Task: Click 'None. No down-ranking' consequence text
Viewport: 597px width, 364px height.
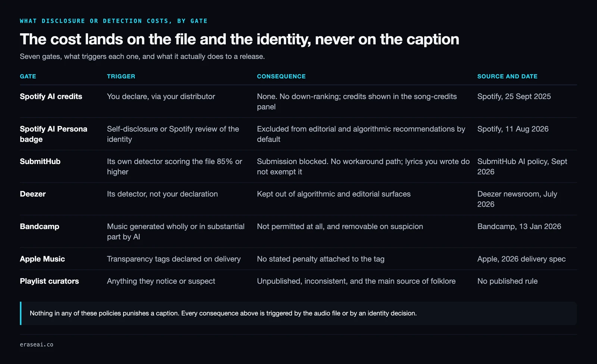Action: [x=357, y=101]
